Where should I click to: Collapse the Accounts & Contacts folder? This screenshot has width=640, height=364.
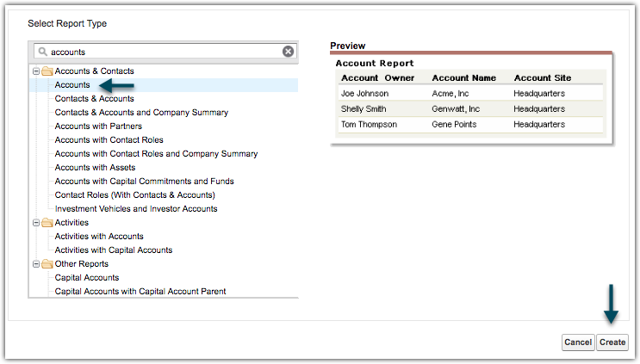tap(36, 71)
